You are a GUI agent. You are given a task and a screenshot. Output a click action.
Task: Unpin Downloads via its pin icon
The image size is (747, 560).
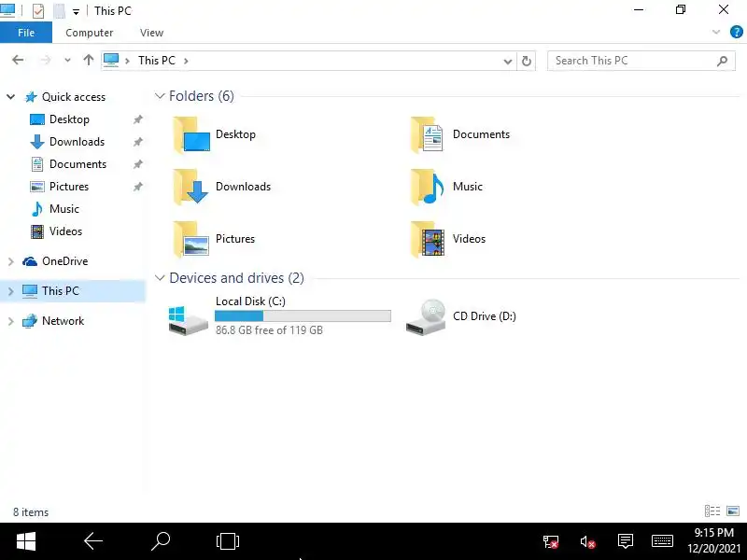[137, 142]
